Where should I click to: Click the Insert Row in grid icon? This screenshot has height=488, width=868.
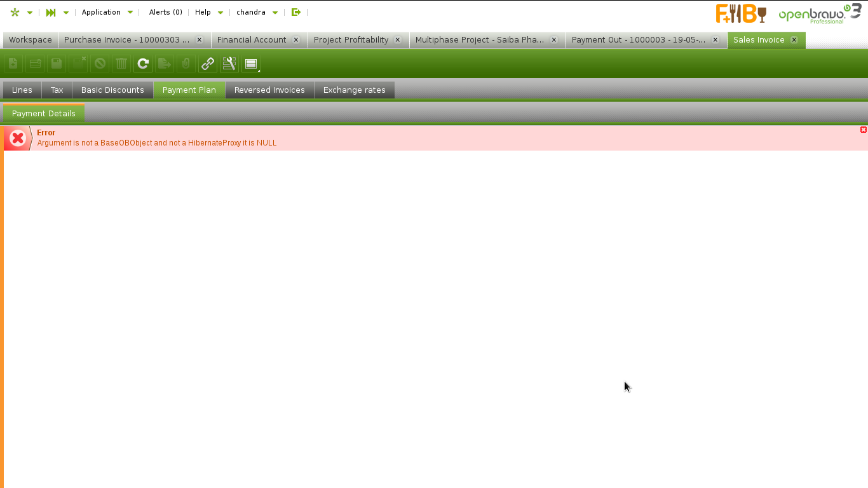[x=35, y=64]
